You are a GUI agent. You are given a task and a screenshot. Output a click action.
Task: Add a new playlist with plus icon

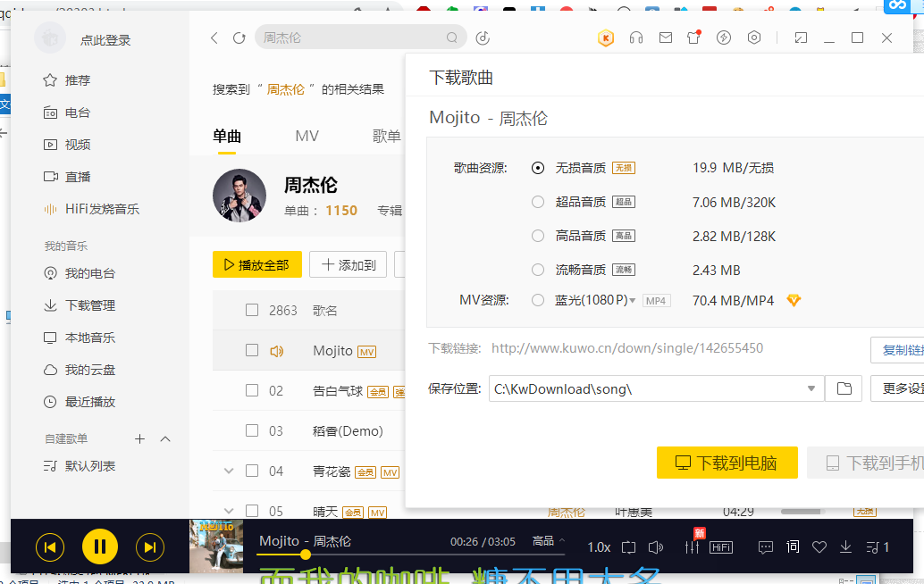pyautogui.click(x=139, y=439)
